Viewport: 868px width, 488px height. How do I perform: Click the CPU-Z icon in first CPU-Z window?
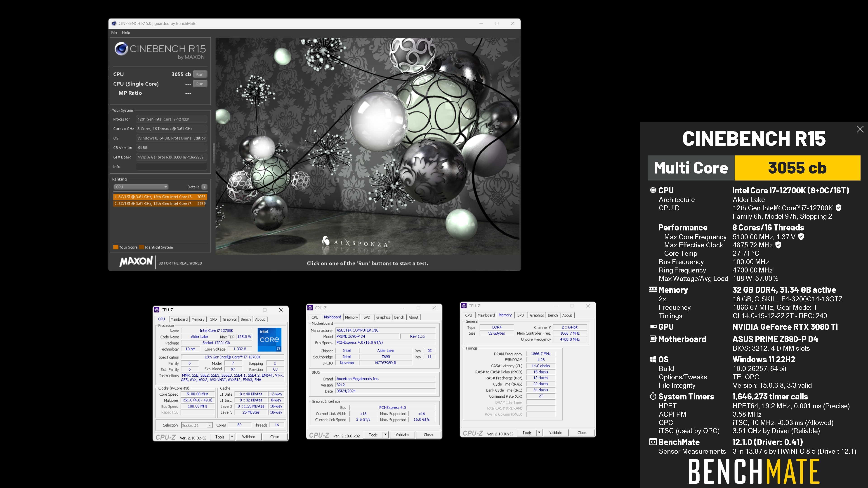point(157,310)
